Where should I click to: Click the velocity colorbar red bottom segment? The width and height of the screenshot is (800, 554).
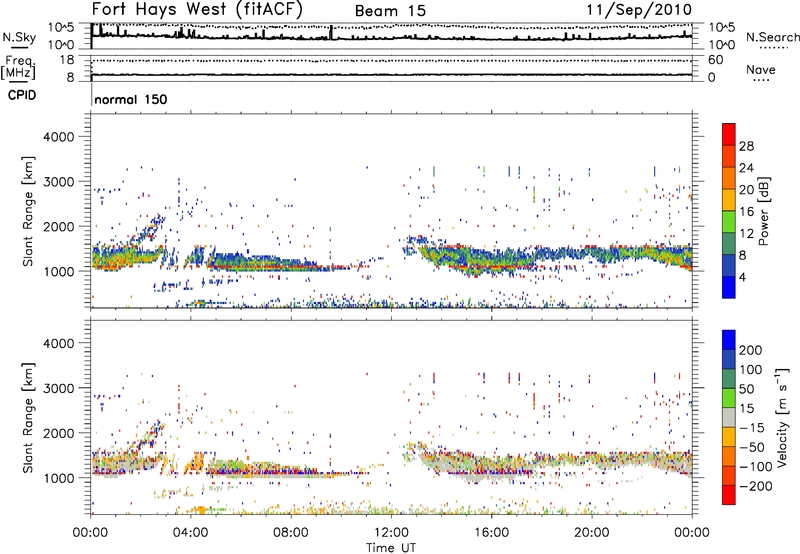coord(729,495)
